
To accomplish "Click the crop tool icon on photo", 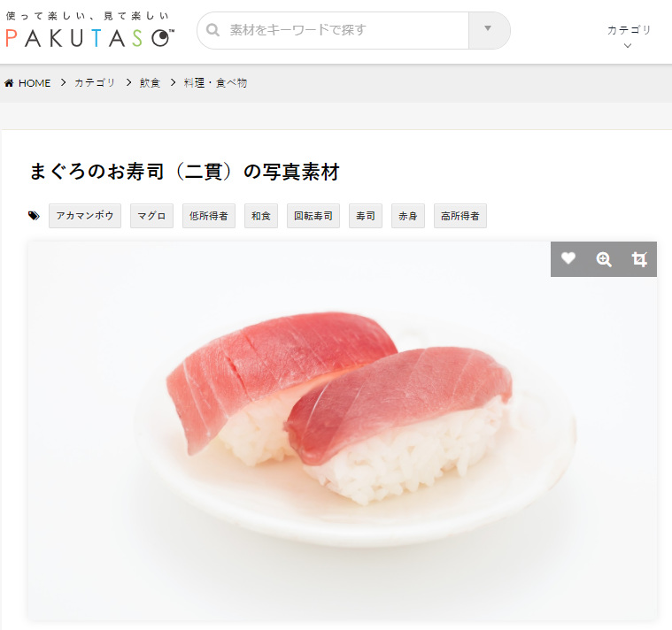I will click(639, 259).
